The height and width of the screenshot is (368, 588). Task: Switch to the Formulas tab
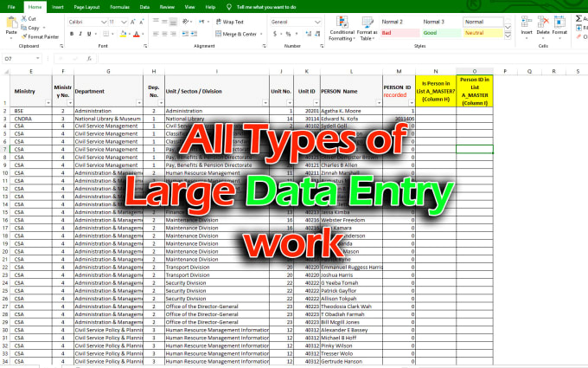[x=119, y=7]
